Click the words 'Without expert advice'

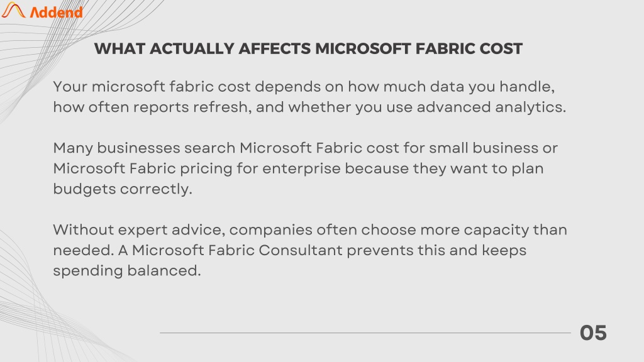(x=139, y=230)
